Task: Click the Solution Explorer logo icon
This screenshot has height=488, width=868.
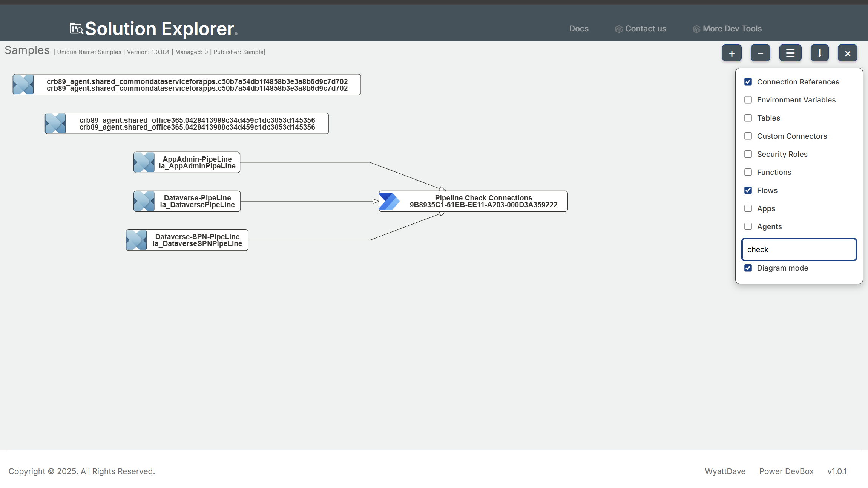Action: [77, 29]
